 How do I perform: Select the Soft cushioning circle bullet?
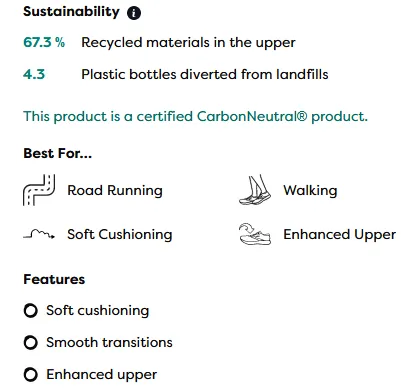click(x=31, y=310)
